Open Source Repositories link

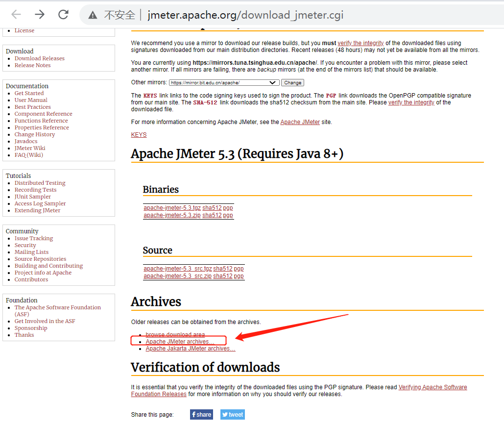40,259
